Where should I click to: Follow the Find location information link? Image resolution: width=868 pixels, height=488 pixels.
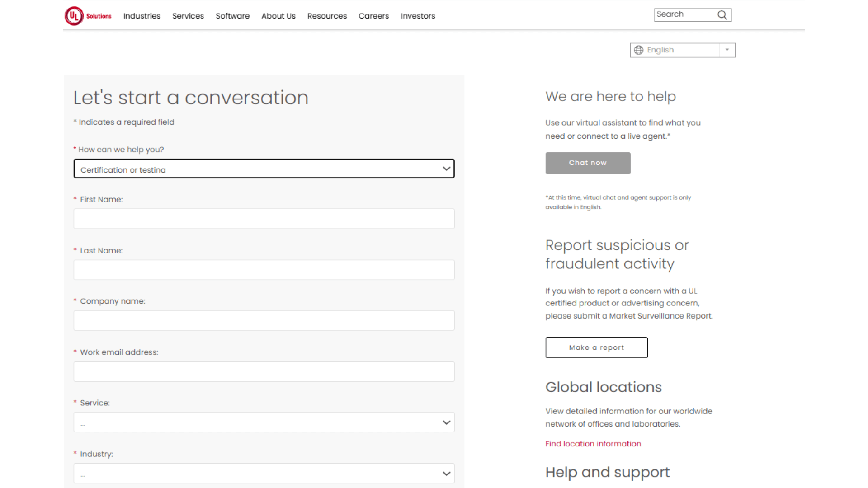(x=593, y=444)
